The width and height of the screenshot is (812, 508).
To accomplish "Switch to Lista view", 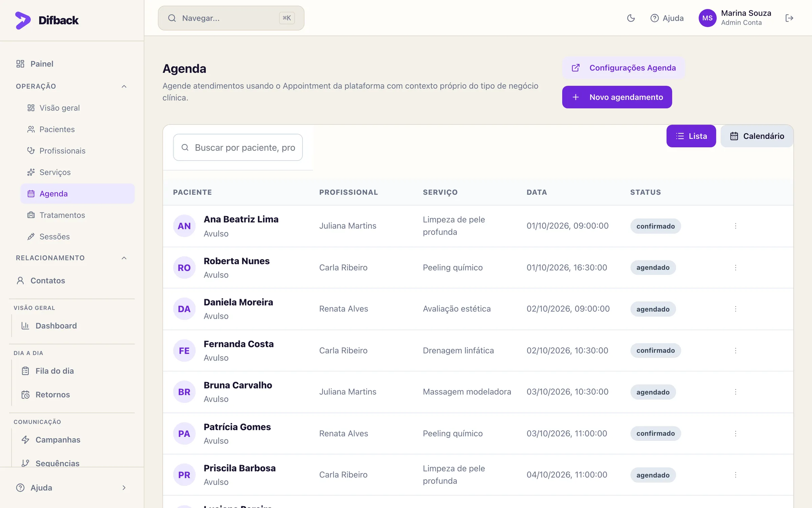I will coord(691,136).
